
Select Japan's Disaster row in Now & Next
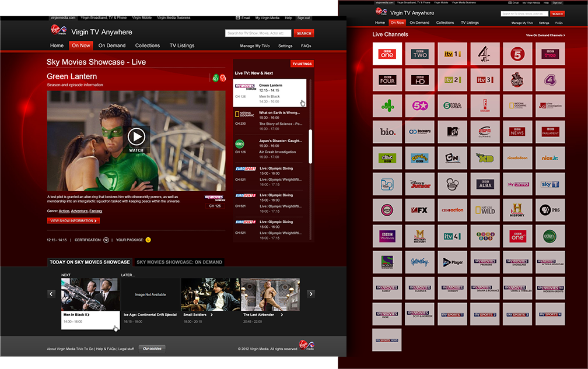coord(270,149)
